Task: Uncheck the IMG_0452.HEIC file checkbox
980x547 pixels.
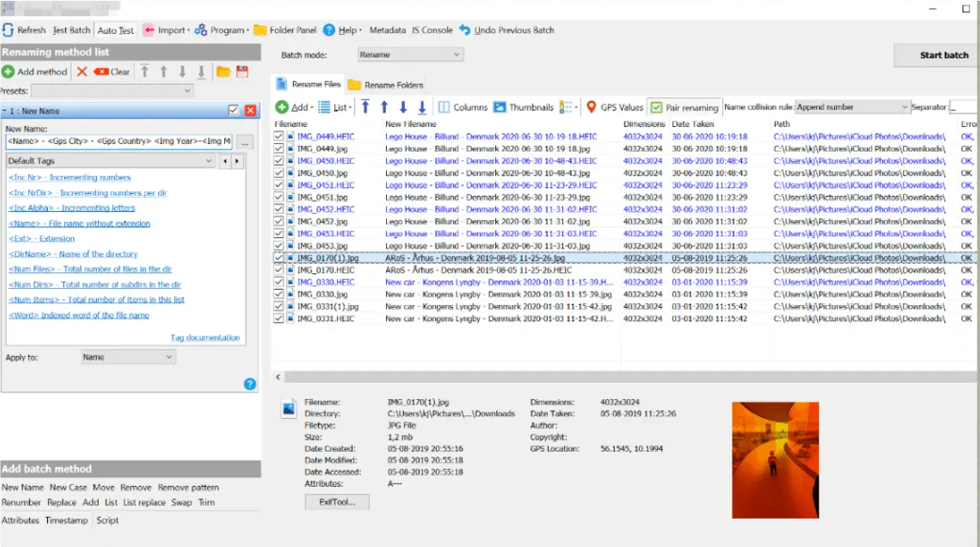Action: coord(279,209)
